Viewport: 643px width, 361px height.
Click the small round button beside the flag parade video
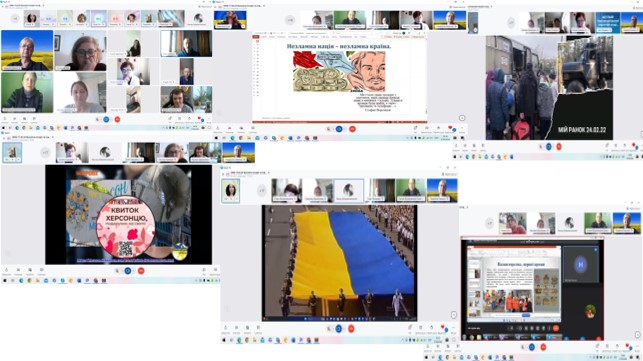tap(454, 315)
